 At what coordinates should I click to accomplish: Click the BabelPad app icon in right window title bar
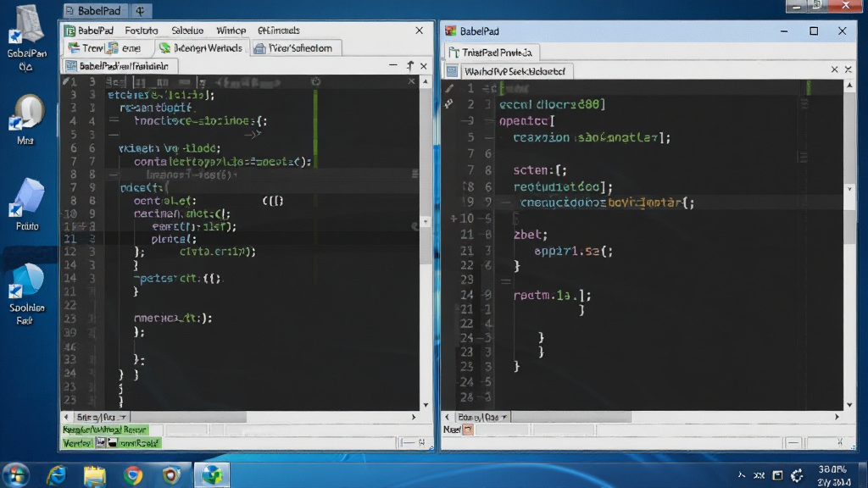tap(451, 31)
